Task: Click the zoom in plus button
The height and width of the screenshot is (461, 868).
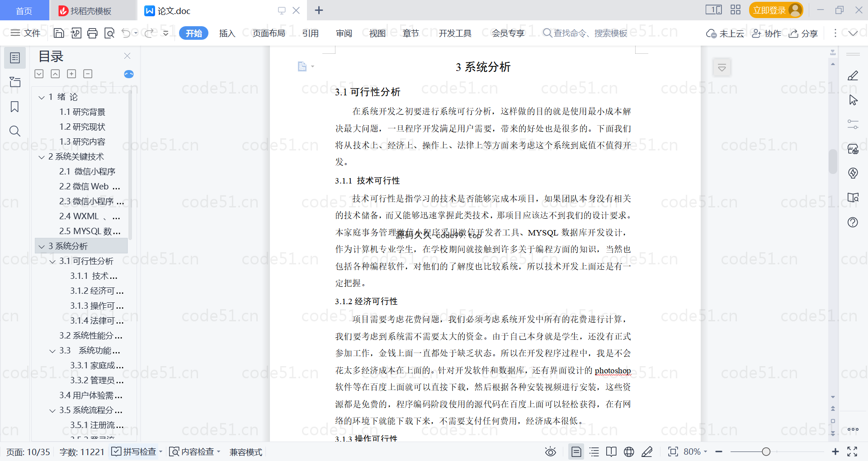Action: 835,452
